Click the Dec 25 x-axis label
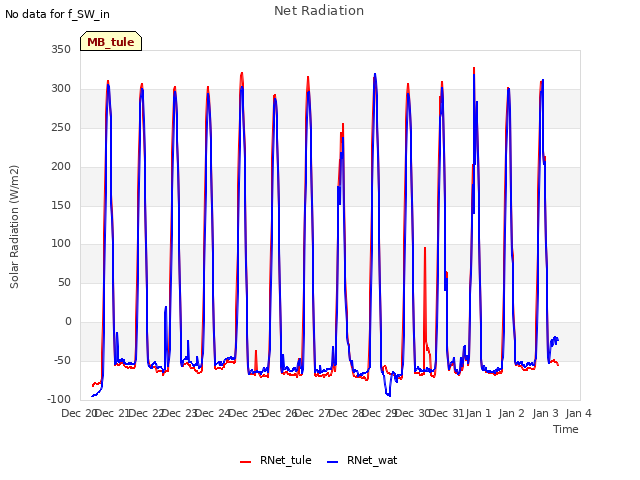Viewport: 640px width, 480px height. click(246, 413)
